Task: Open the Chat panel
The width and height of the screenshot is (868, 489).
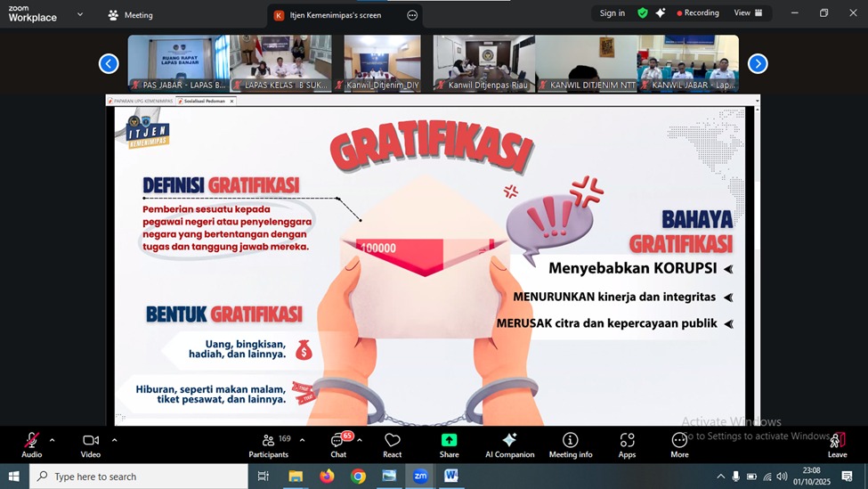Action: click(x=338, y=444)
